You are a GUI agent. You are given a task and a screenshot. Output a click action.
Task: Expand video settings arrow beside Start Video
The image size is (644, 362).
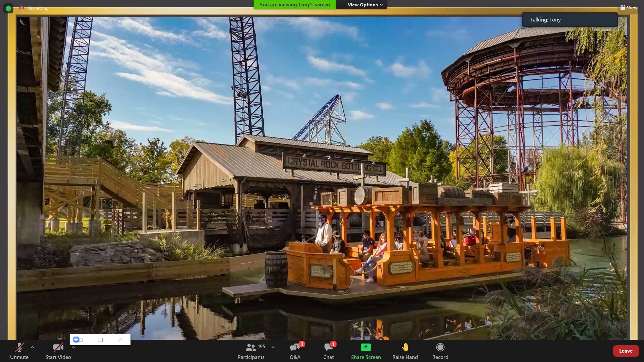74,347
